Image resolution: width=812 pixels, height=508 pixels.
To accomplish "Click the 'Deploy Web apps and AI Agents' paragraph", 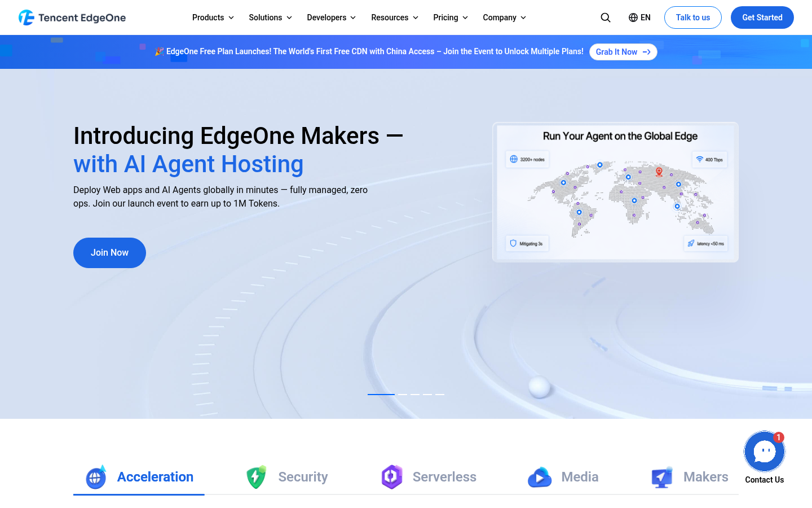I will 220,197.
